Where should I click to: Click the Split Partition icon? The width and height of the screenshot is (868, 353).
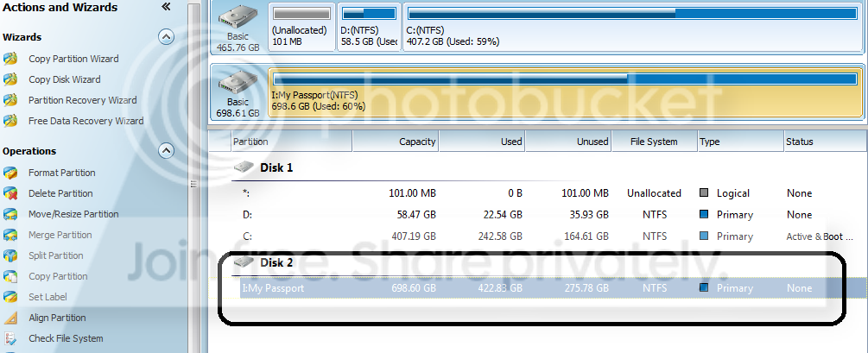tap(10, 255)
